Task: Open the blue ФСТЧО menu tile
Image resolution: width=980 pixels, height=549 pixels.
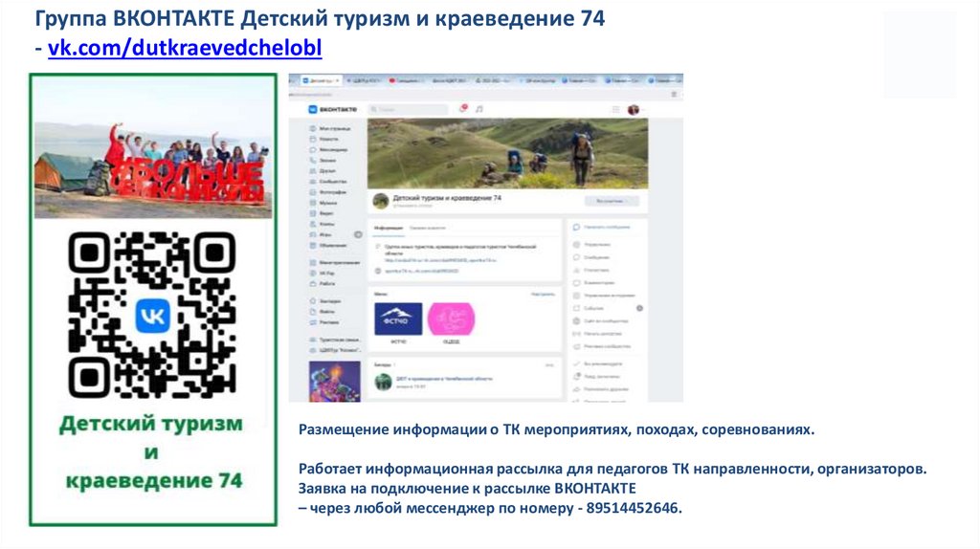Action: point(398,319)
